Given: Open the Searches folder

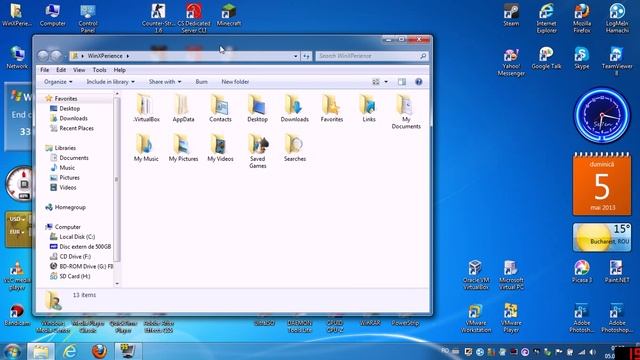Looking at the screenshot, I should click(x=295, y=147).
